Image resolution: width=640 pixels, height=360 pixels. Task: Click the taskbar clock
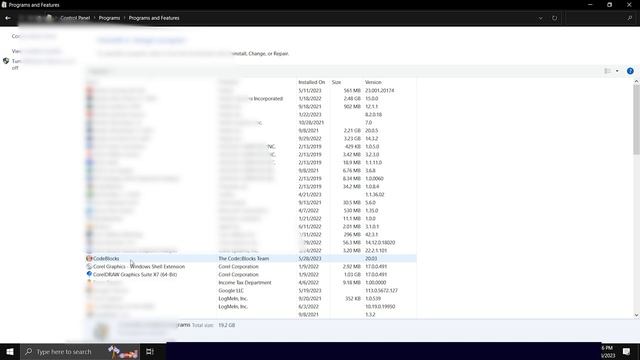tap(608, 351)
